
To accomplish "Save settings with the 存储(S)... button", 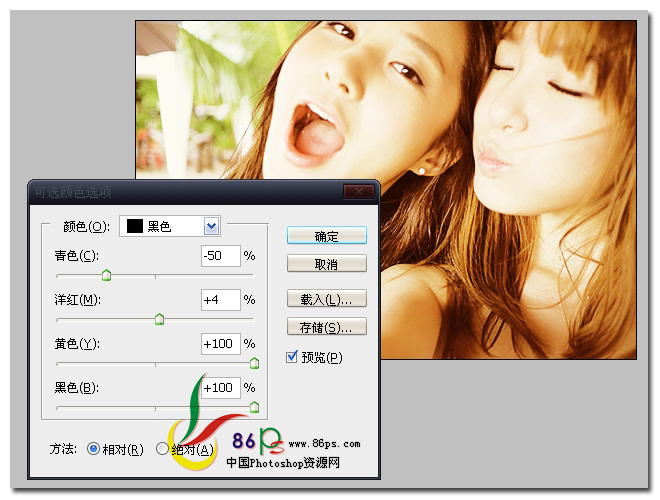I will click(x=326, y=327).
